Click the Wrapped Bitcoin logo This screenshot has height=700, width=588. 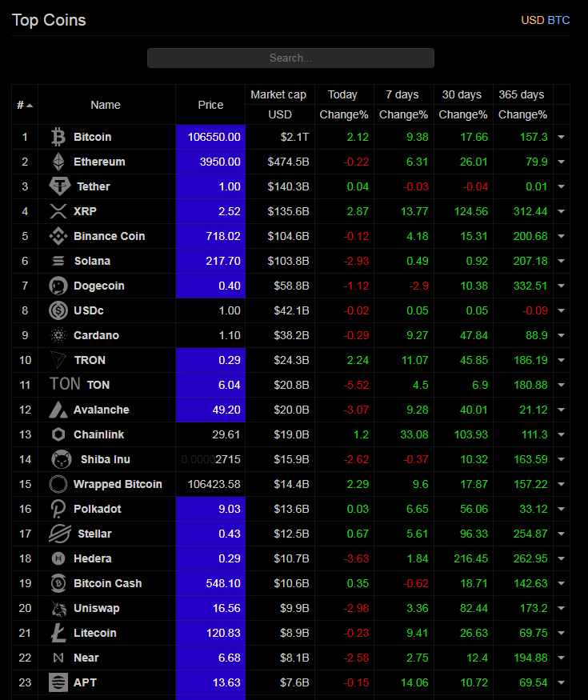[x=58, y=484]
